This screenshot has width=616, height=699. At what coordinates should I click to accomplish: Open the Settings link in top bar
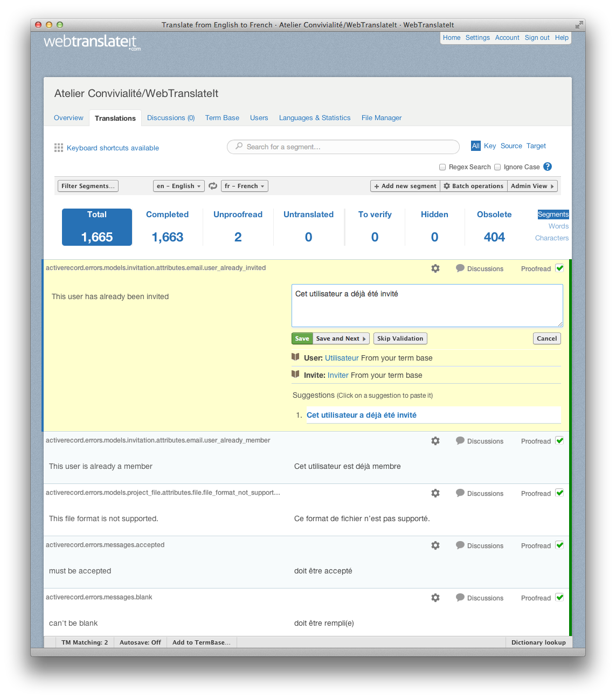pyautogui.click(x=477, y=38)
